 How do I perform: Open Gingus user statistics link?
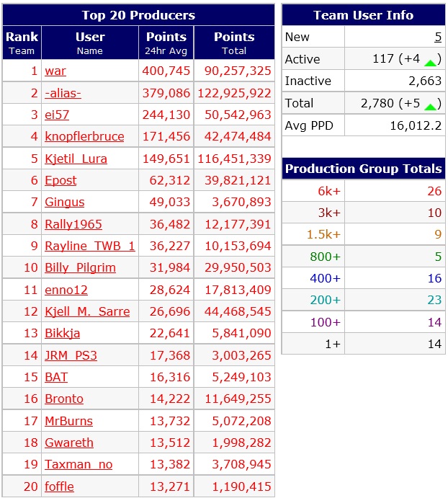pos(64,202)
